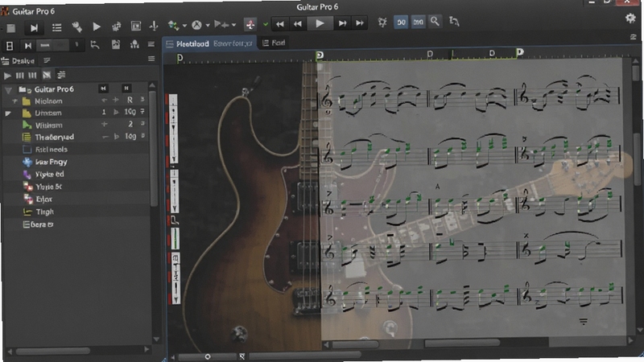Click the bug-shaped icon right of transport
Image resolution: width=644 pixels, height=362 pixels.
point(382,23)
